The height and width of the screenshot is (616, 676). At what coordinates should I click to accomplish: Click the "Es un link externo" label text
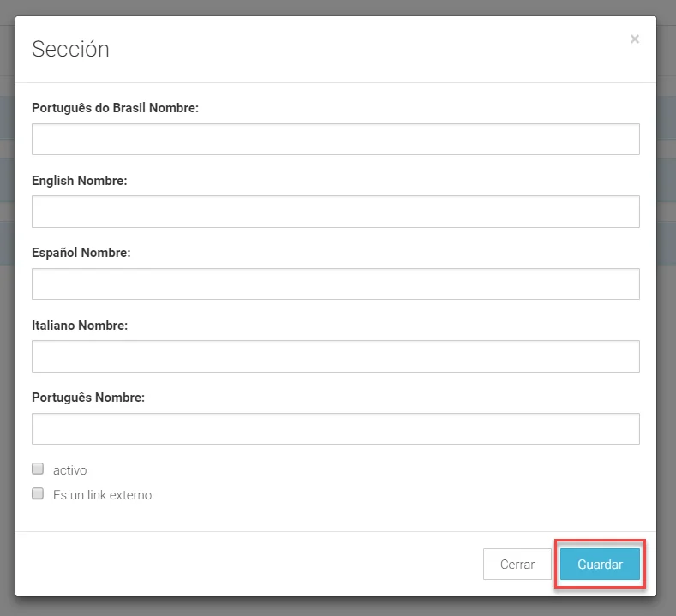point(102,495)
